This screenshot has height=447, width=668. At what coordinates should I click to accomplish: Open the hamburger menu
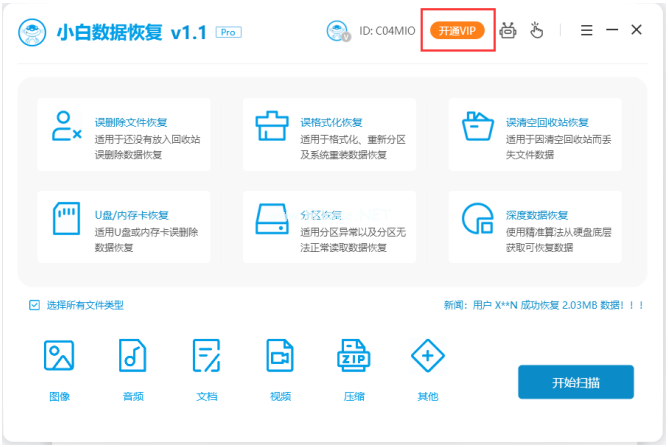tap(587, 30)
